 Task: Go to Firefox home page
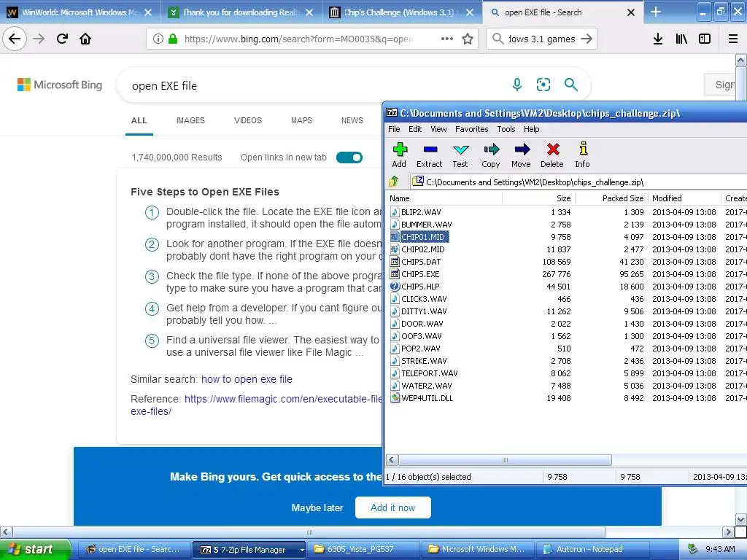coord(85,39)
